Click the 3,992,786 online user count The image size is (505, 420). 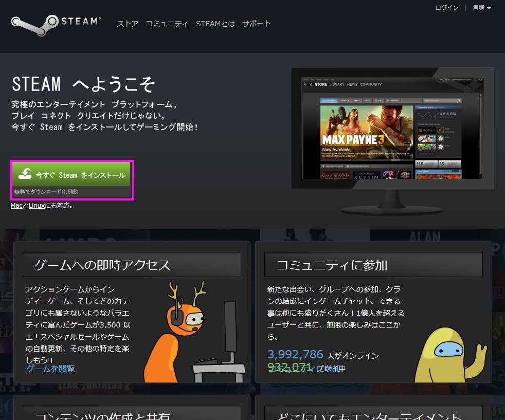tap(295, 354)
